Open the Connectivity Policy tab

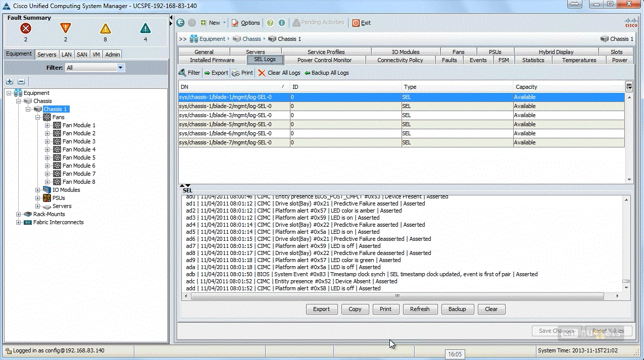400,60
